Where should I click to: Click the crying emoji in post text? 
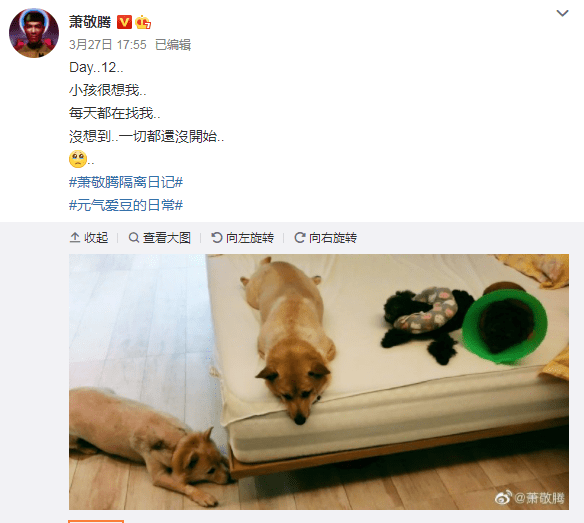click(78, 159)
